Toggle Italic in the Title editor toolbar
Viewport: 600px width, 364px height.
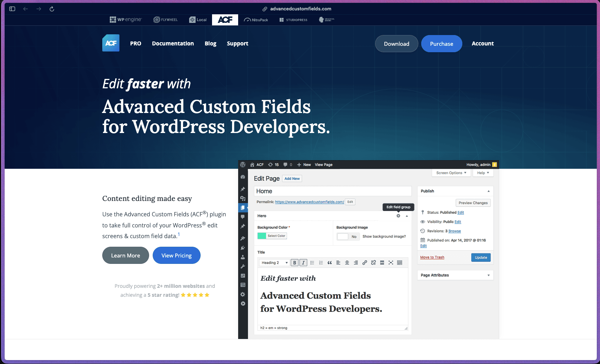[303, 262]
